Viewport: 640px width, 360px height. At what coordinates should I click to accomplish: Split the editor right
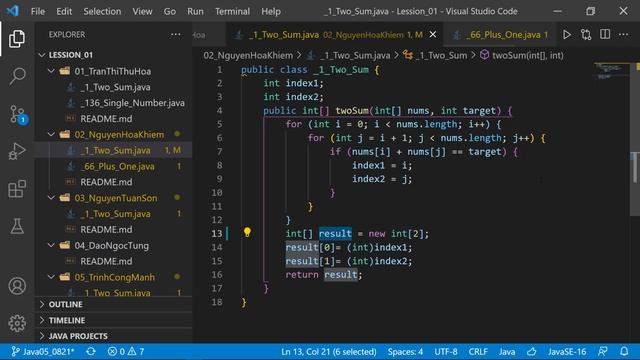click(605, 34)
